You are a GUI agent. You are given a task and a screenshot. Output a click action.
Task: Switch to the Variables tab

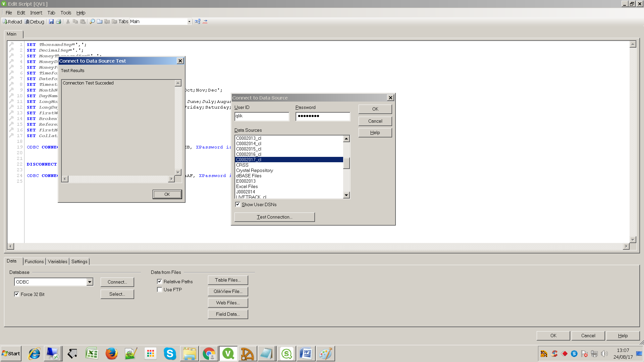[57, 261]
